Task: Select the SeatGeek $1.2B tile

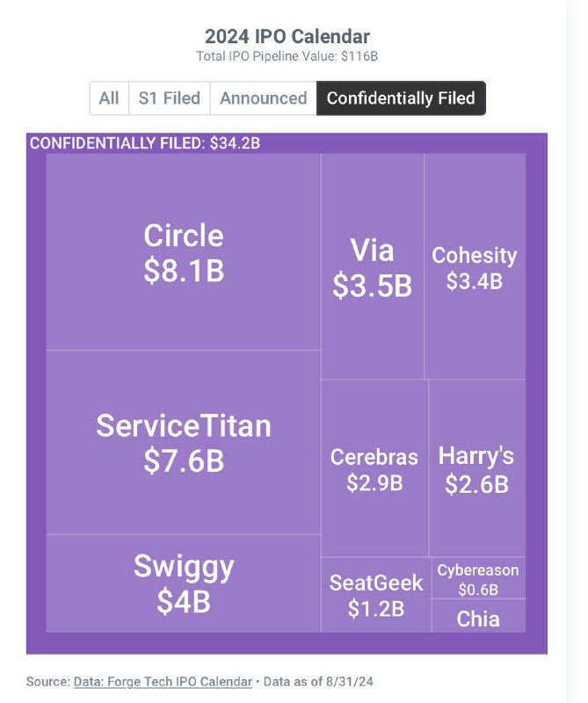Action: [x=376, y=594]
